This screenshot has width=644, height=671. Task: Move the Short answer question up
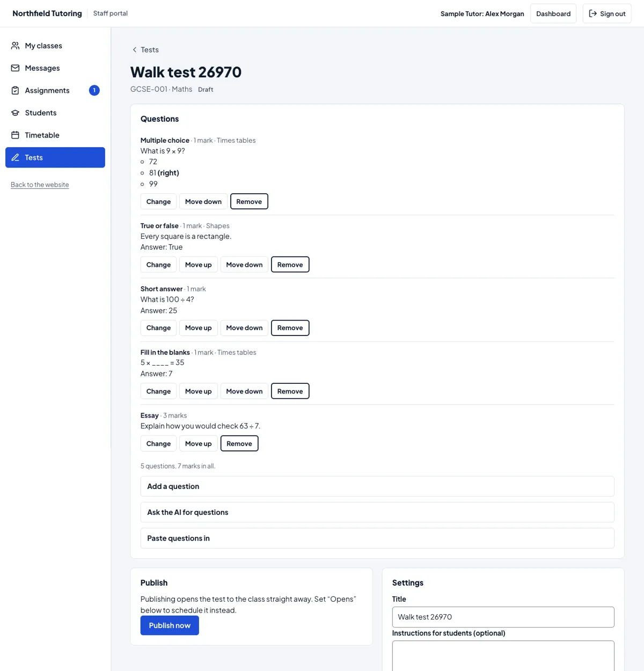point(199,328)
